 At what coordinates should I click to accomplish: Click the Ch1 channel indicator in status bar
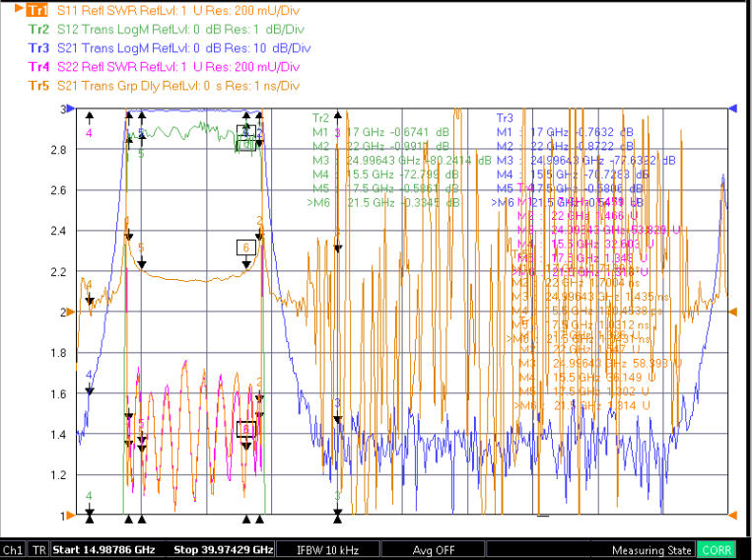click(x=13, y=550)
